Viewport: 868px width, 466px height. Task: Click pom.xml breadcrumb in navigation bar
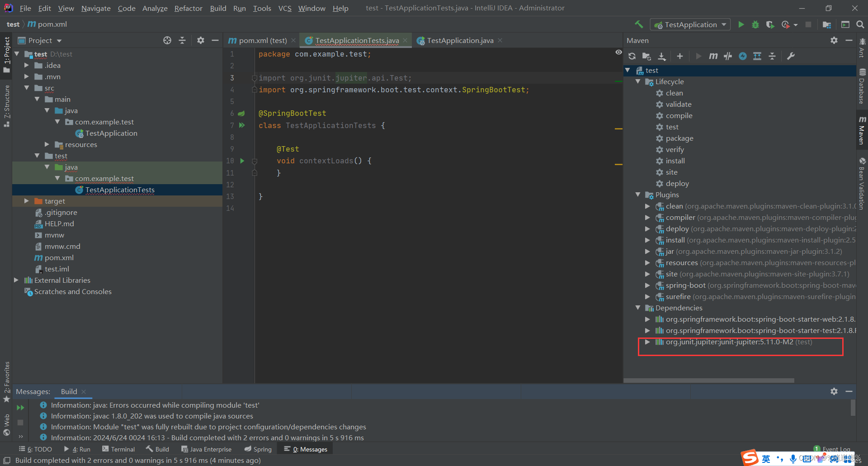[47, 24]
